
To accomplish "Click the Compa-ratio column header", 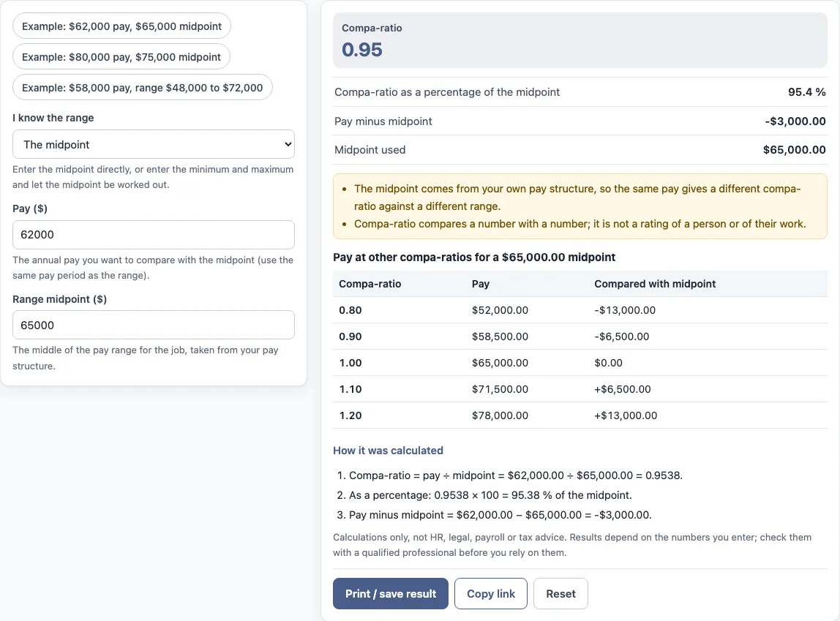I will pos(370,284).
